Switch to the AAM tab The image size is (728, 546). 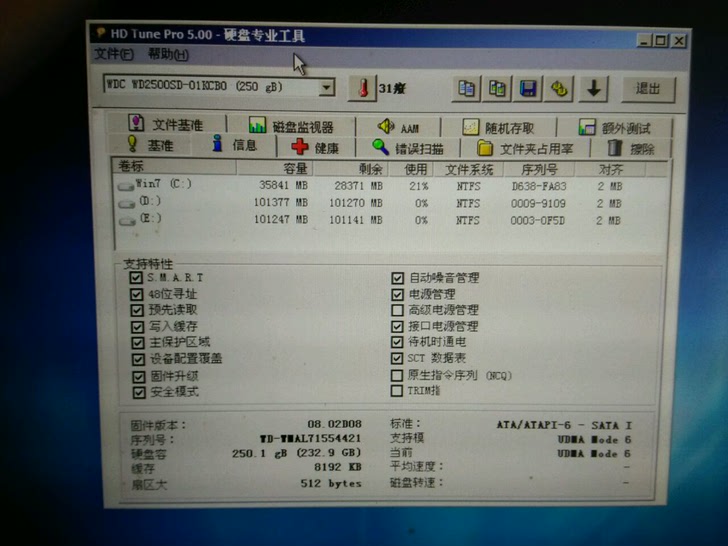pos(399,127)
